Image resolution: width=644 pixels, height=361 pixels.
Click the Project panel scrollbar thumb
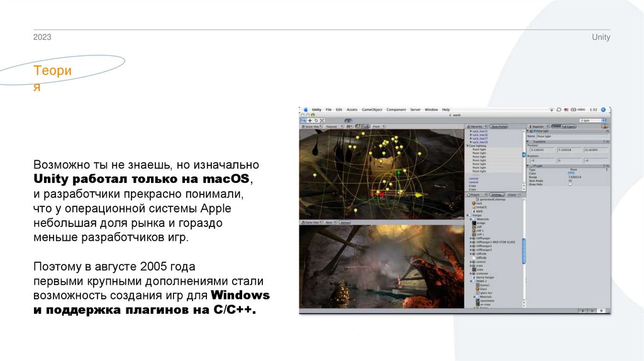(x=524, y=252)
